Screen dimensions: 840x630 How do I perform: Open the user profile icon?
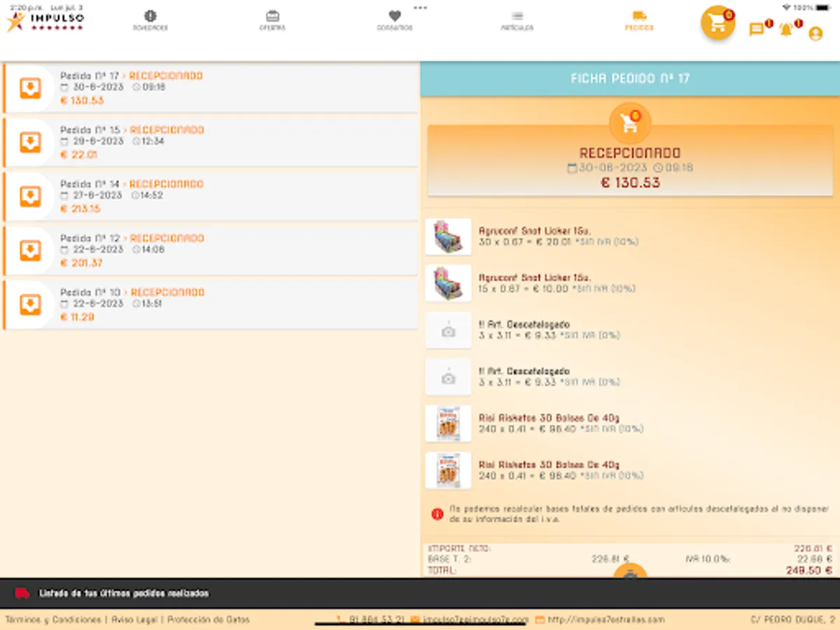click(815, 33)
